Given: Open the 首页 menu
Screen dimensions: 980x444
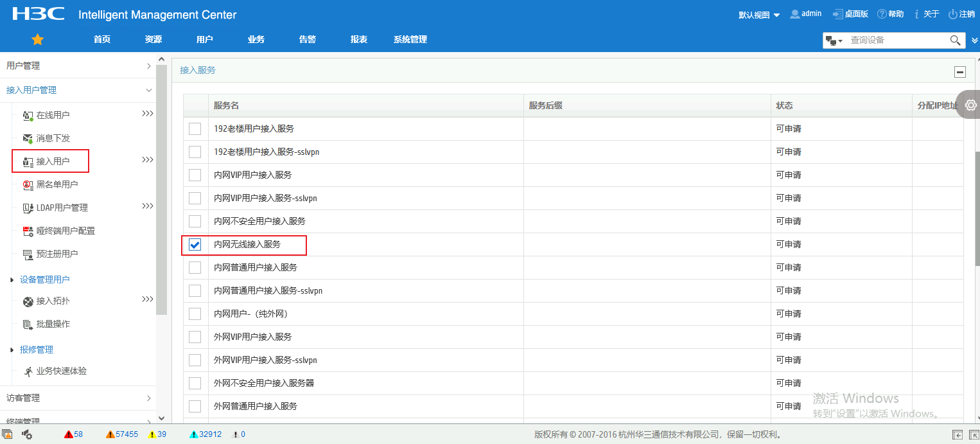Looking at the screenshot, I should tap(102, 40).
